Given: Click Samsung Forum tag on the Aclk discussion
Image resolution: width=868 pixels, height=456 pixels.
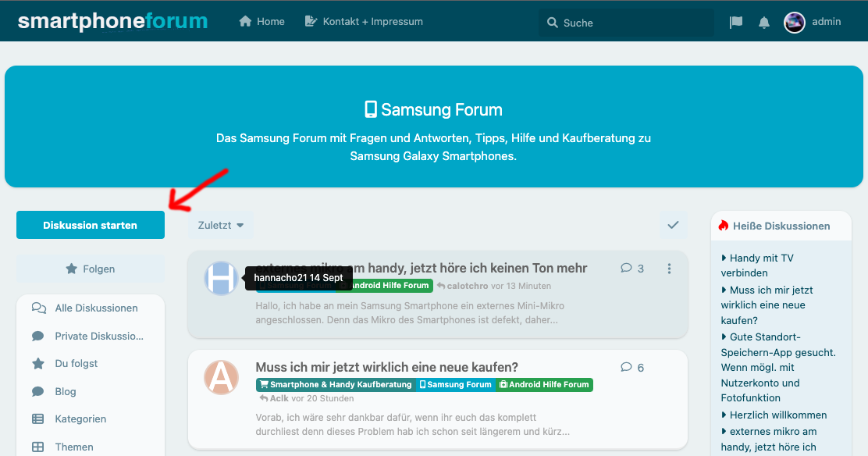Looking at the screenshot, I should [x=455, y=384].
